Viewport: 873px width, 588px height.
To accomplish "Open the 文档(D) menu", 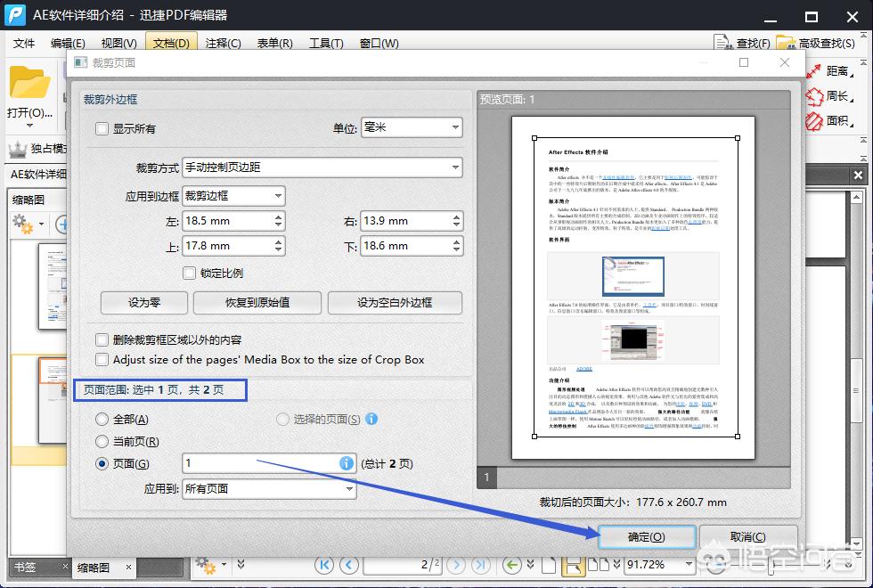I will click(171, 43).
